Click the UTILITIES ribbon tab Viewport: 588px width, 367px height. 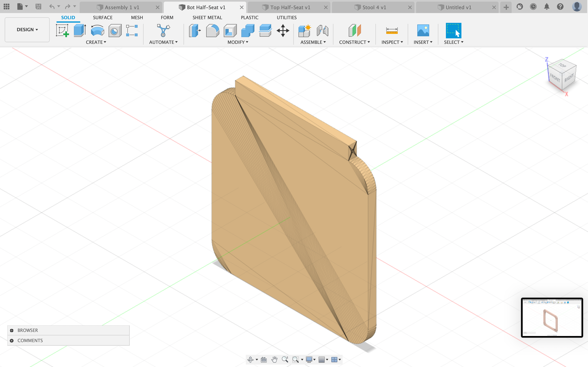pos(286,17)
